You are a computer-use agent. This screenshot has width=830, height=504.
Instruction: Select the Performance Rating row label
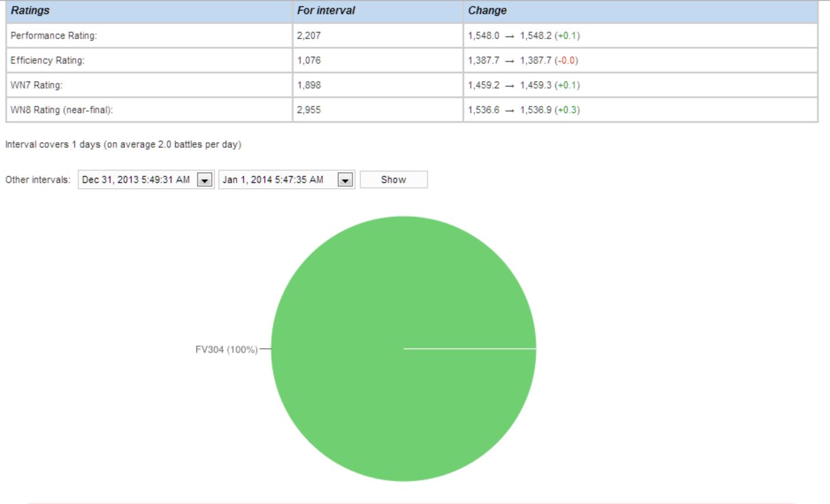click(x=54, y=36)
